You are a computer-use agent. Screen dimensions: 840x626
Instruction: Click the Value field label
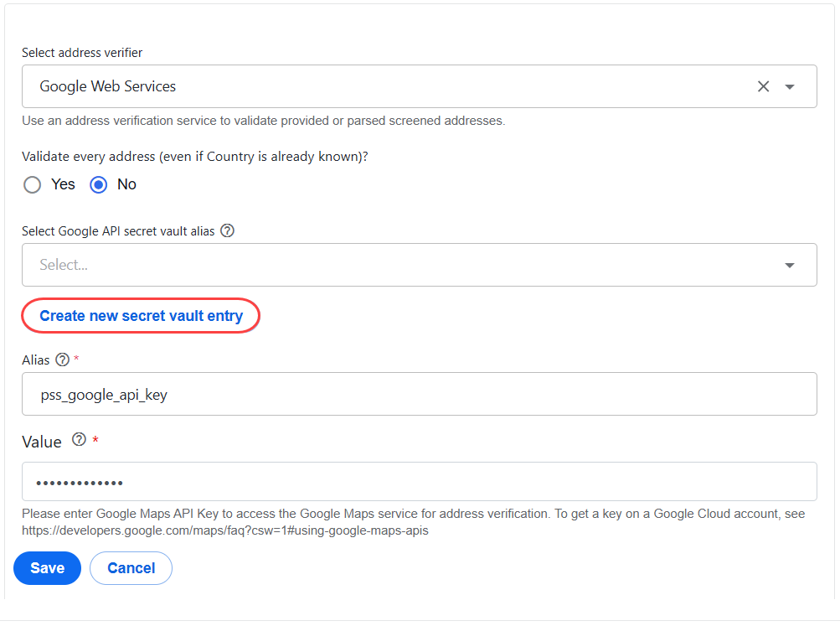point(42,442)
